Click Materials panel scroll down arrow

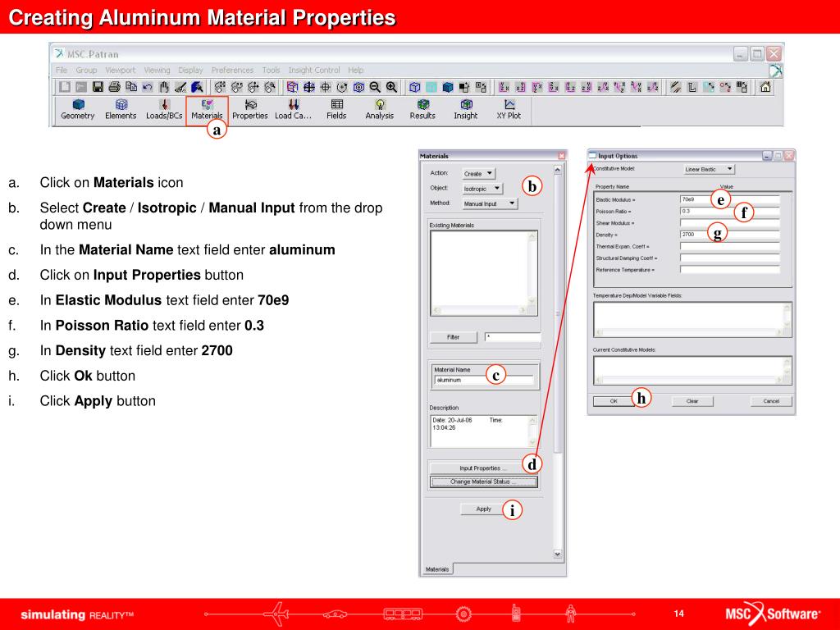[558, 554]
